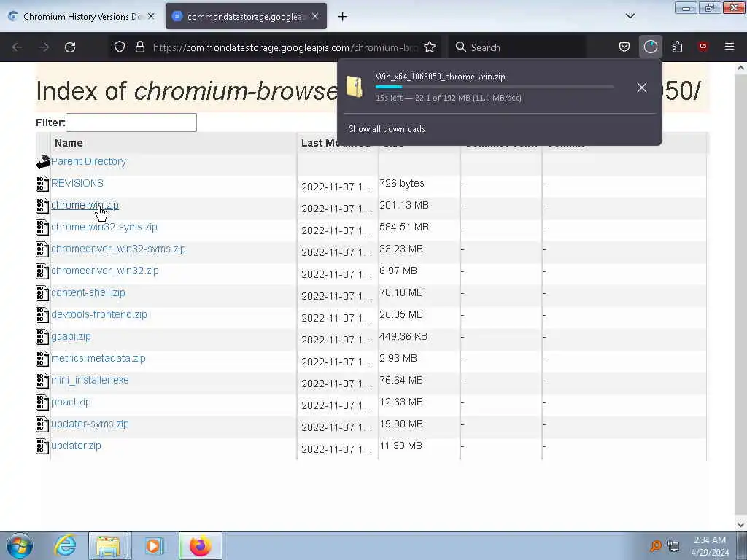Download chrome-win.zip
The height and width of the screenshot is (560, 747).
[85, 205]
